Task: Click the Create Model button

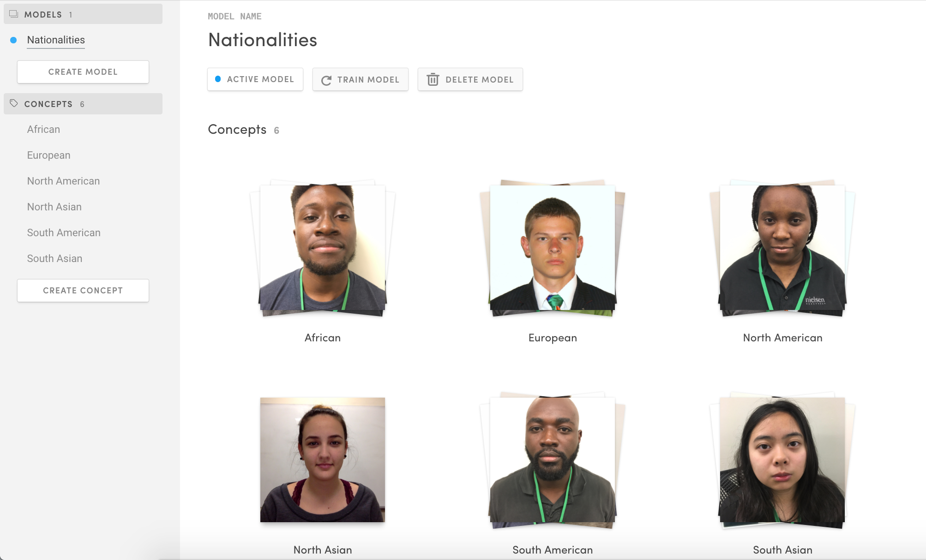Action: [83, 72]
